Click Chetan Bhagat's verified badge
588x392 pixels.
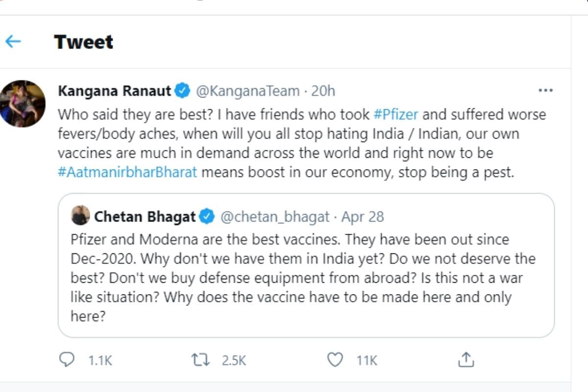tap(208, 216)
